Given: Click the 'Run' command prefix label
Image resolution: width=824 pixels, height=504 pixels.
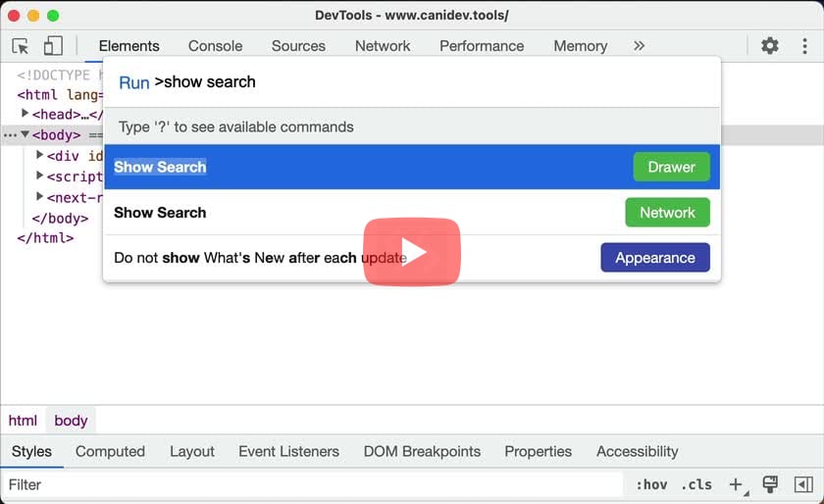Looking at the screenshot, I should pos(134,82).
